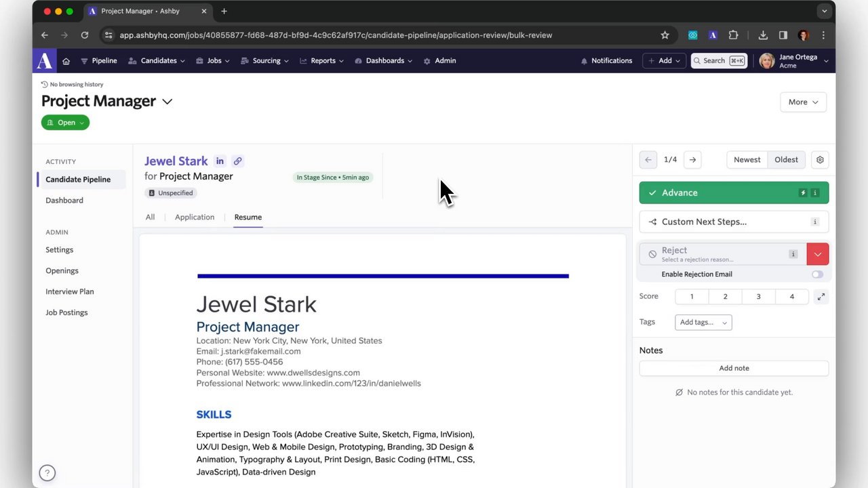This screenshot has height=488, width=868.
Task: Sort candidates by Oldest
Action: click(x=786, y=160)
